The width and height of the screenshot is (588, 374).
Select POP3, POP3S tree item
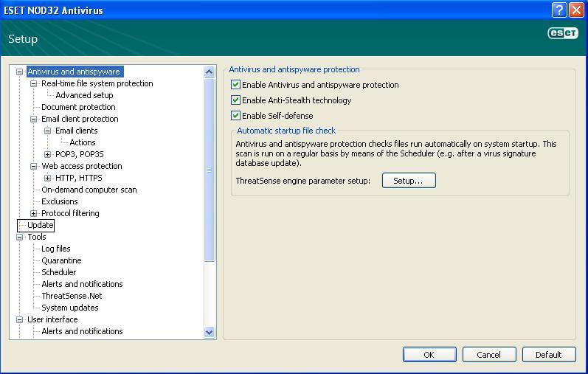80,154
